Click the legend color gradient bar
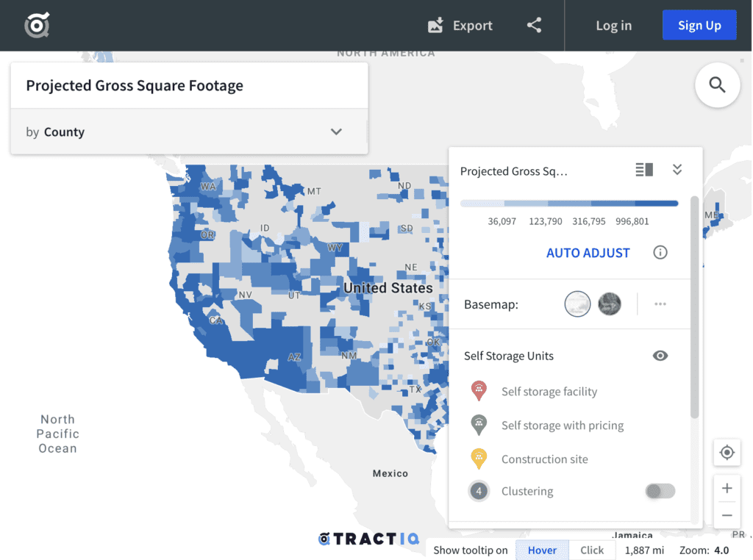753x560 pixels. coord(570,203)
